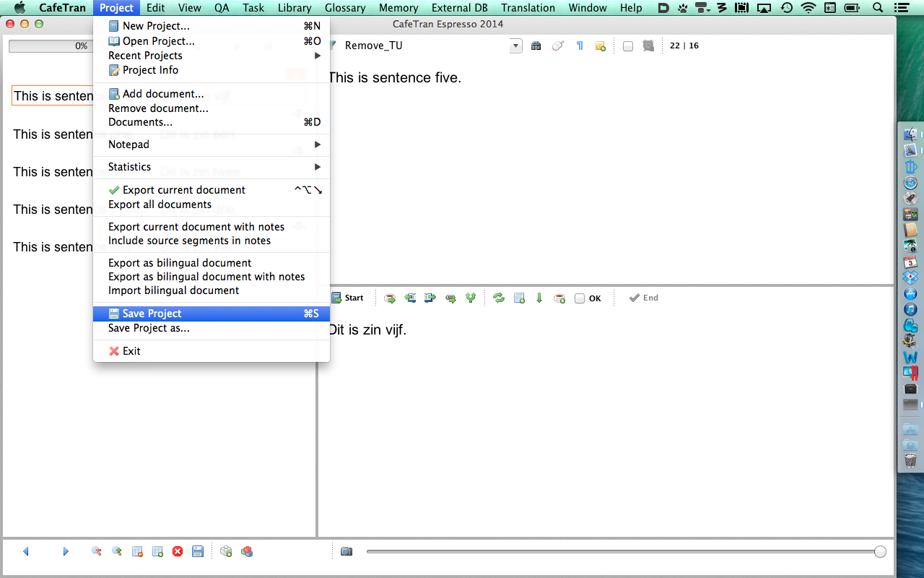The image size is (924, 578).
Task: Select Export current document
Action: [183, 190]
